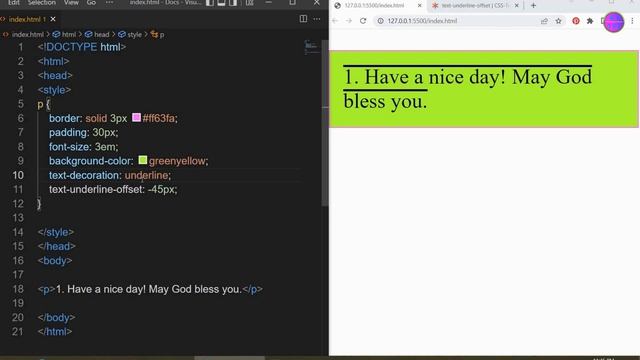
Task: Click the paragraph text on line 18
Action: [149, 289]
